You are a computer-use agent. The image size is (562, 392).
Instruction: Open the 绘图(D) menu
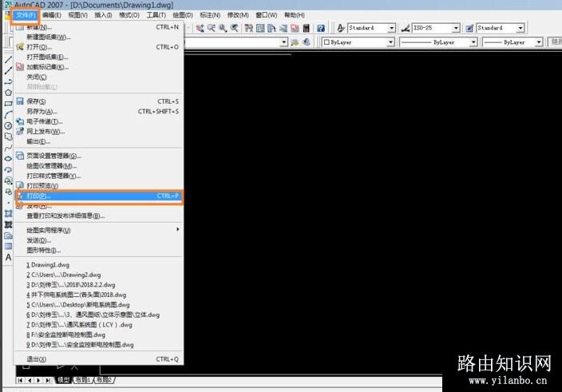click(183, 15)
